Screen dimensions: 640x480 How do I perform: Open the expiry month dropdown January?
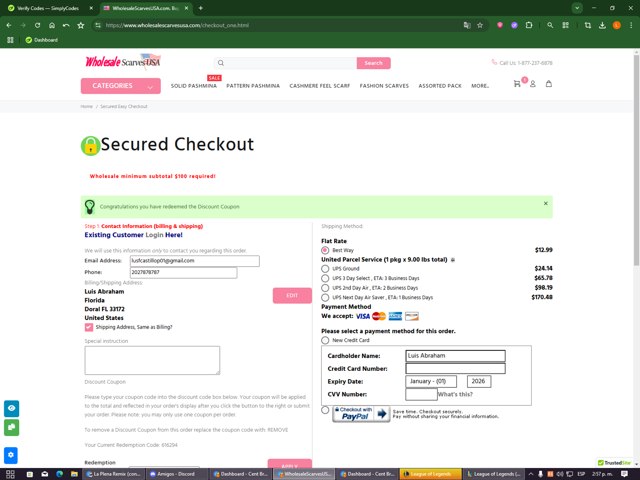point(431,381)
